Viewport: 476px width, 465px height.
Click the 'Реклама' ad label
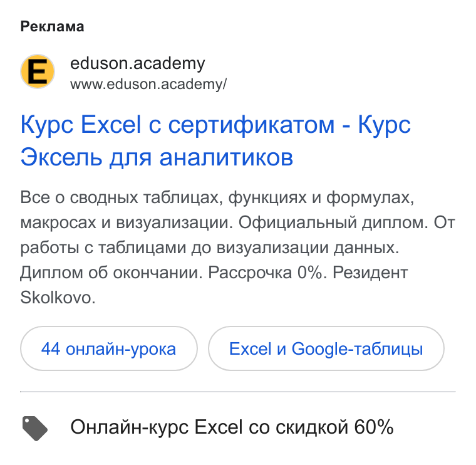pos(52,27)
